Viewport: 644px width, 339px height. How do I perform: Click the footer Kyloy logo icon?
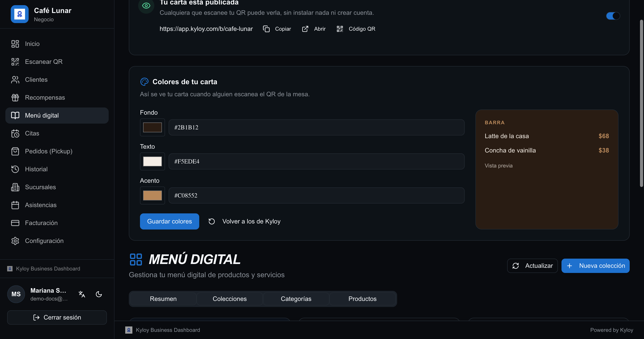pos(129,330)
